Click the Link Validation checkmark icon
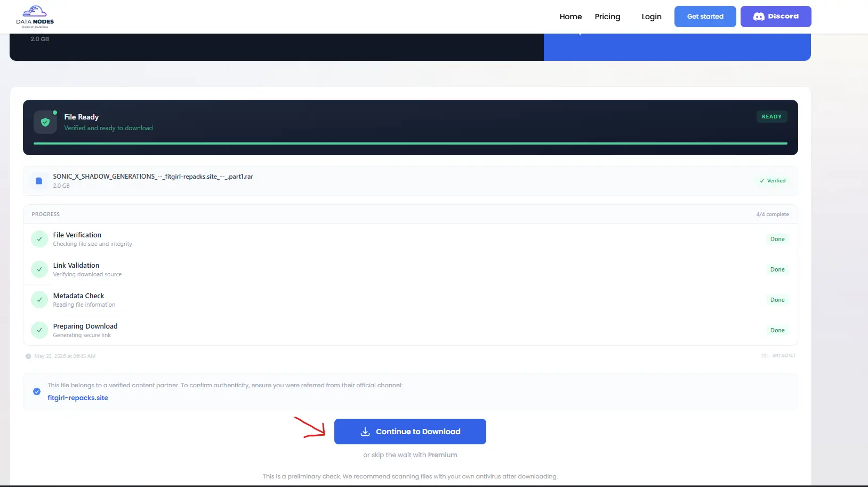The width and height of the screenshot is (868, 487). pos(39,269)
